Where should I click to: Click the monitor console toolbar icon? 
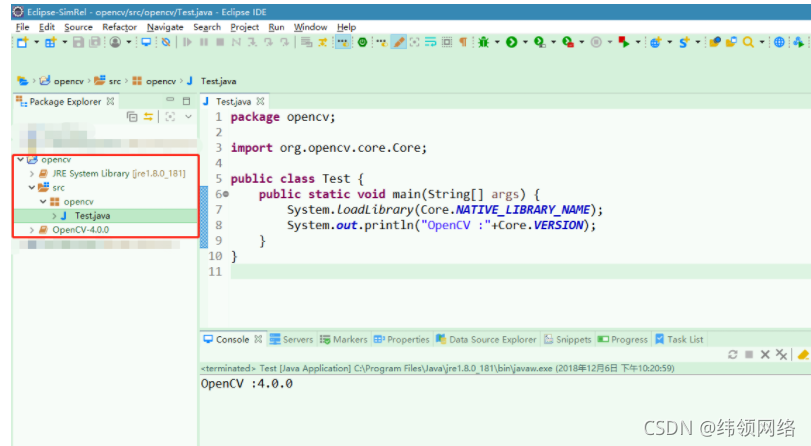[146, 42]
